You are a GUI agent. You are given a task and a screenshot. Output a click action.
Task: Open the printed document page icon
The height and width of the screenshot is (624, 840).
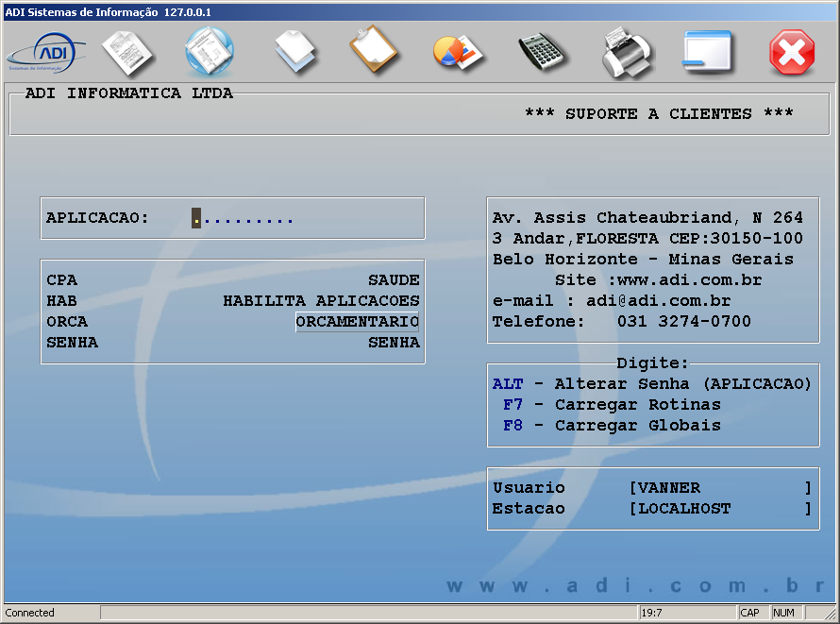(x=127, y=53)
